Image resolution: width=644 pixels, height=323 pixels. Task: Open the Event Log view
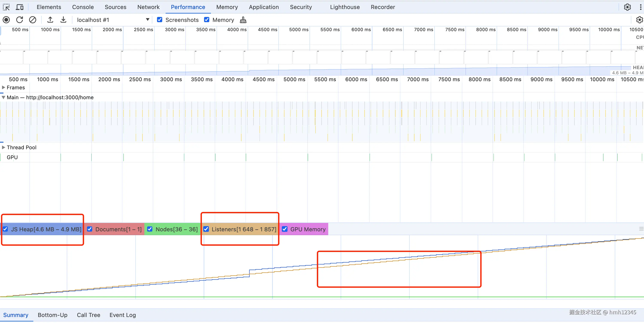(x=122, y=315)
